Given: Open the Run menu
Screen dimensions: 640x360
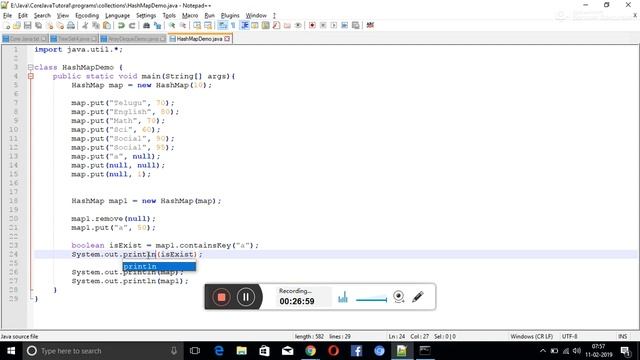Looking at the screenshot, I should [209, 16].
